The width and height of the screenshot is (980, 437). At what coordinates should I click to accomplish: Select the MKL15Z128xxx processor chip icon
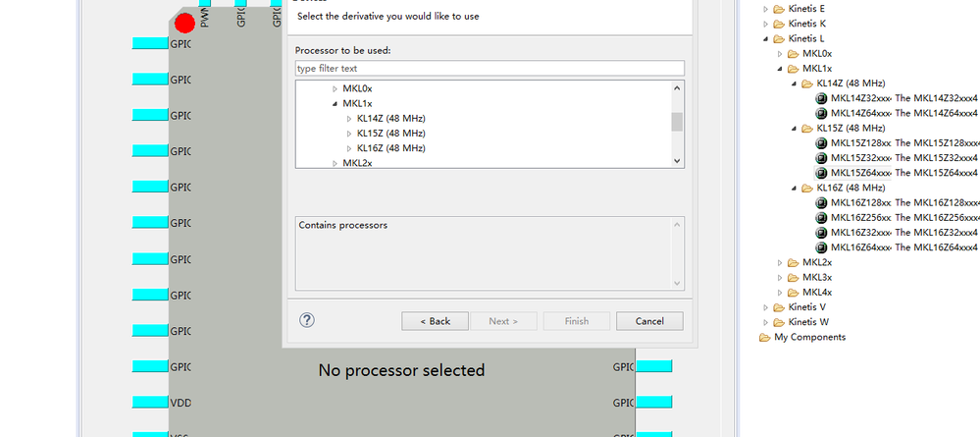822,143
